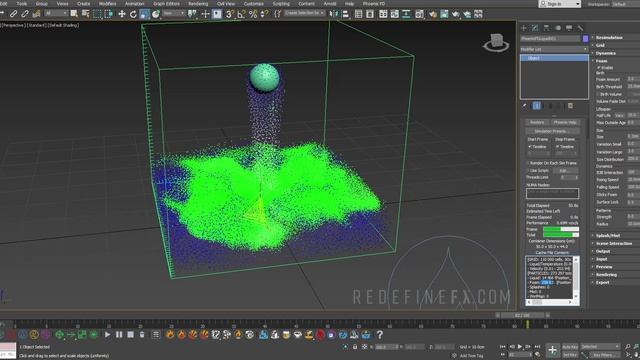
Task: Stop simulation with Phoenix toolbar stop icon
Action: [131, 335]
